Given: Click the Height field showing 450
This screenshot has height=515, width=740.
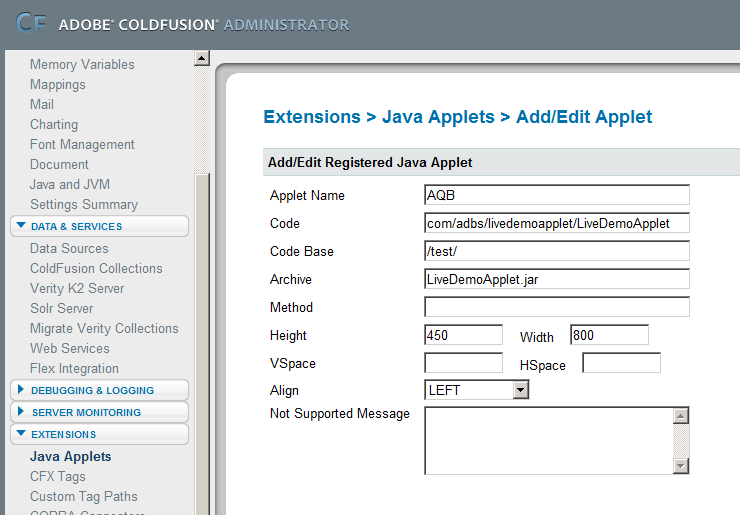Looking at the screenshot, I should 463,335.
